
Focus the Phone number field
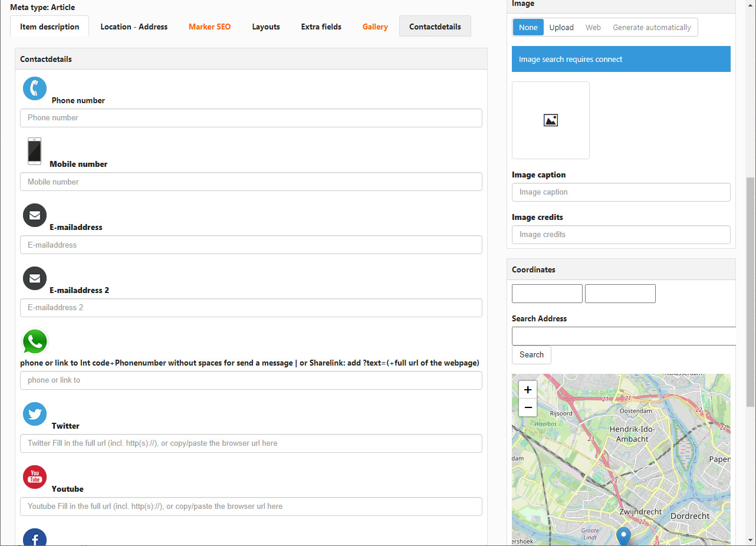(x=251, y=118)
